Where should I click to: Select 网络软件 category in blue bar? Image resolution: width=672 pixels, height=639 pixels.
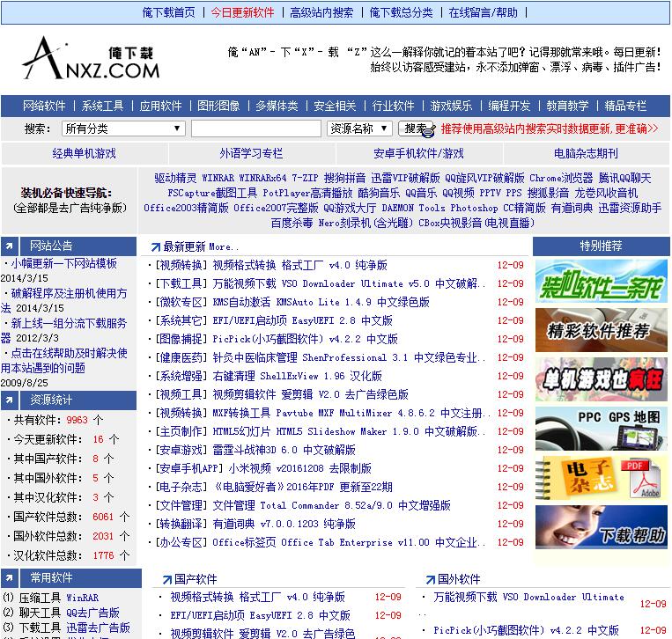click(44, 106)
